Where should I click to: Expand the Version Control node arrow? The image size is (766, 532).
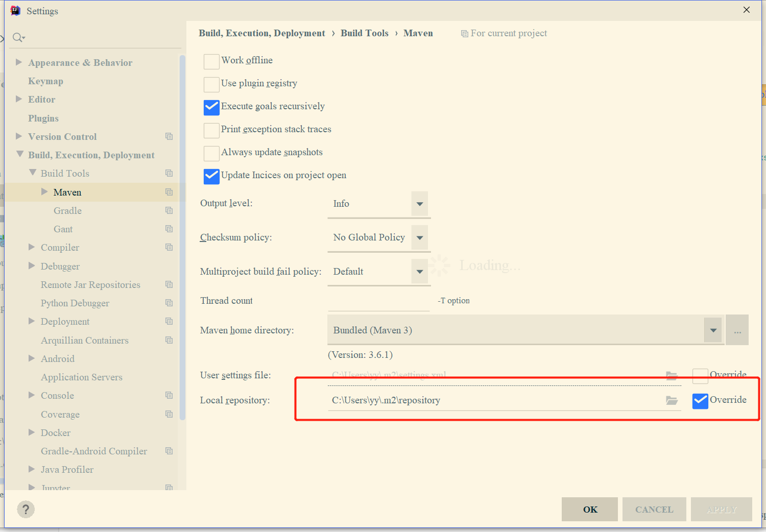pyautogui.click(x=19, y=136)
